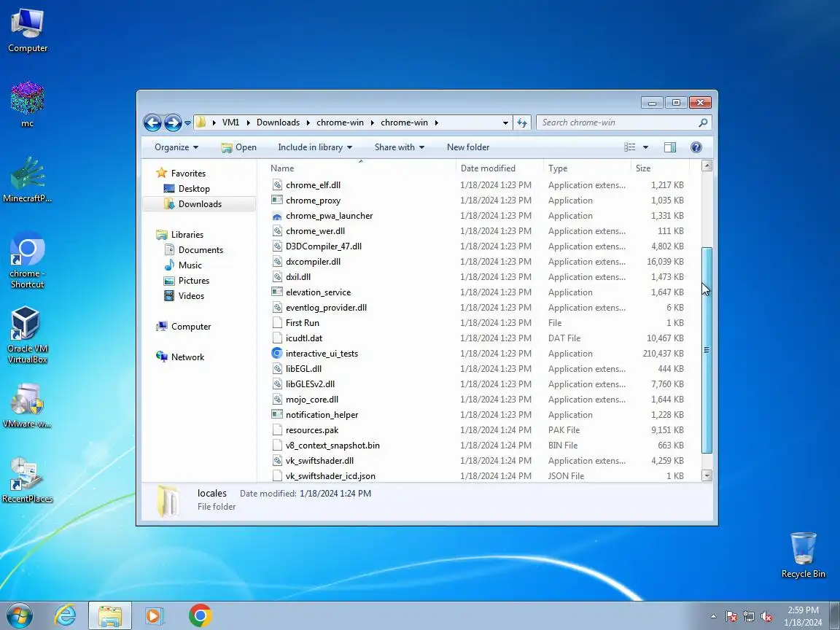The image size is (840, 630).
Task: Open the Computer desktop icon
Action: pos(27,31)
